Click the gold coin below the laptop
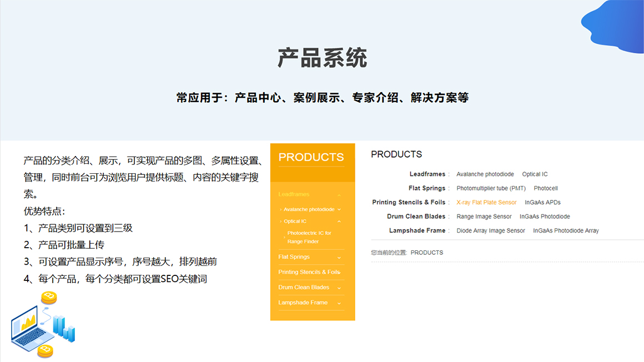The width and height of the screenshot is (644, 362). (45, 351)
